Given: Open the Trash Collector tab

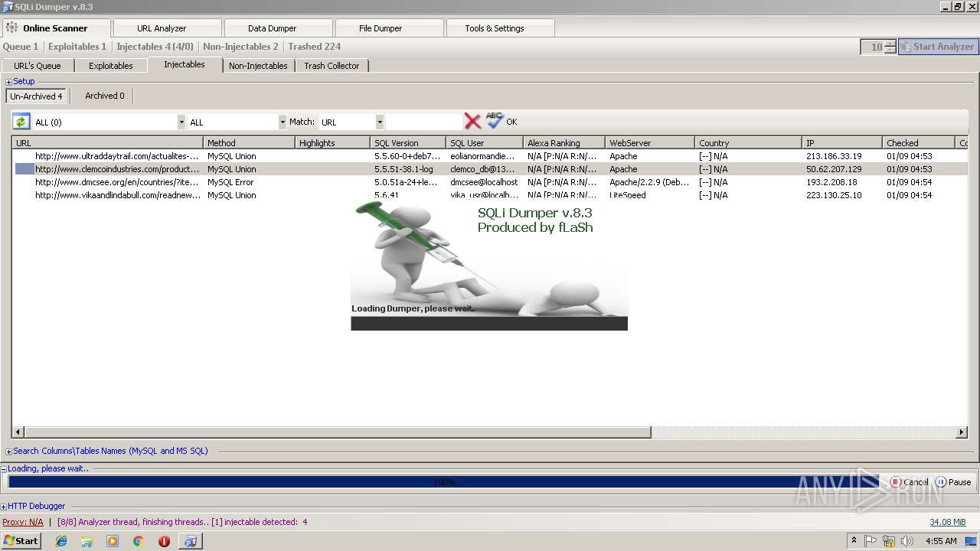Looking at the screenshot, I should (x=332, y=66).
